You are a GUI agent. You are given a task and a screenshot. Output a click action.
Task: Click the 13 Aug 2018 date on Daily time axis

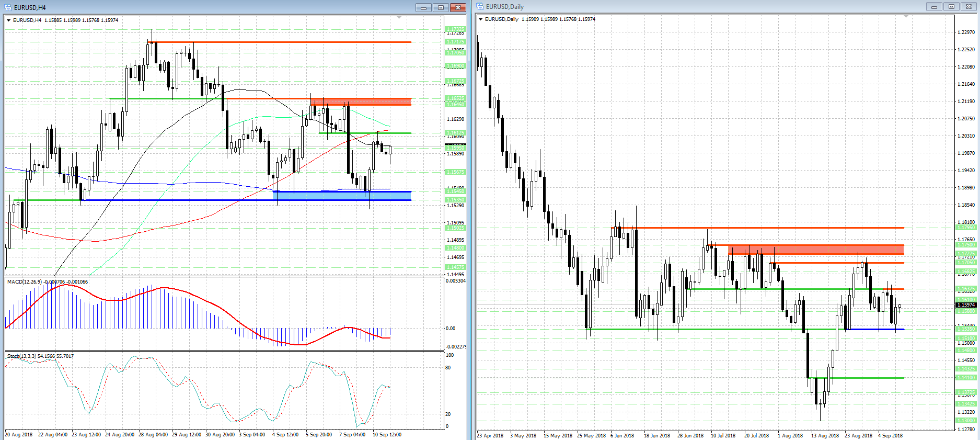[x=825, y=436]
